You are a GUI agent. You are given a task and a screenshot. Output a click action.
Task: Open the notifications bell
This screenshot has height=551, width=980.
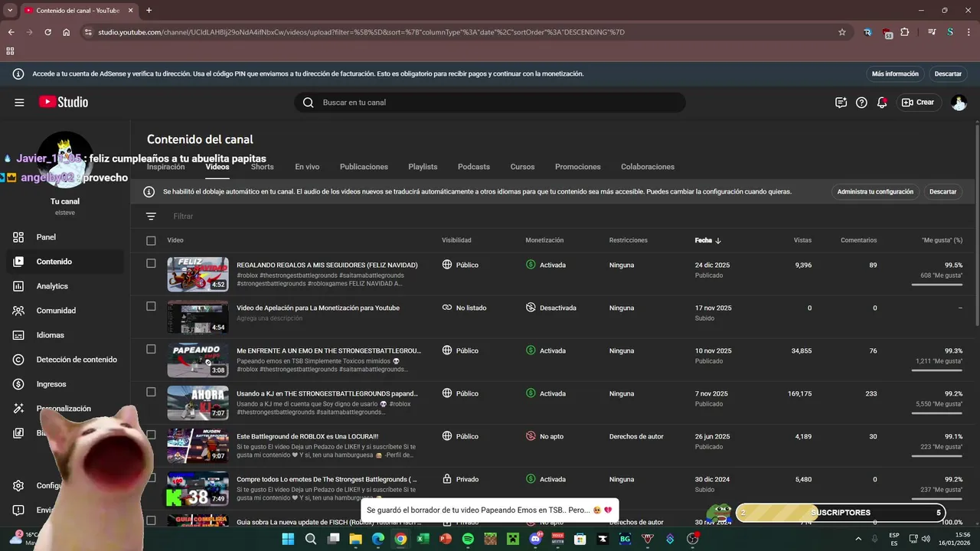click(882, 103)
